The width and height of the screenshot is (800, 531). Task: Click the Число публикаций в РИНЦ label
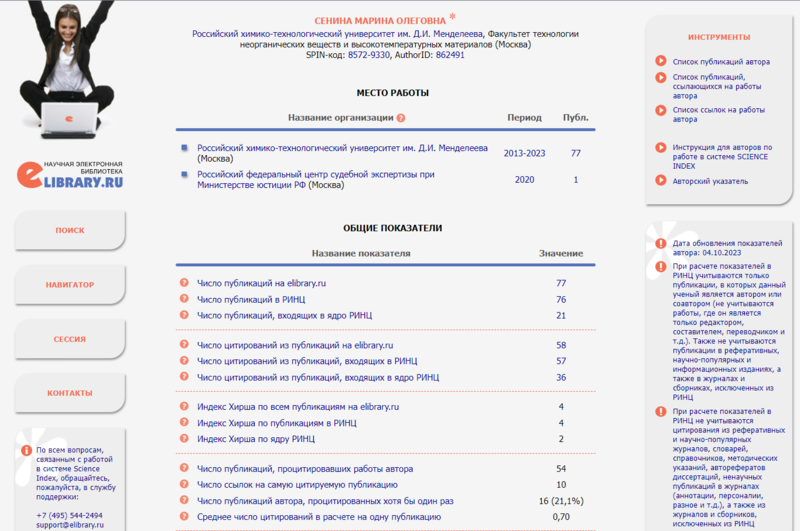point(251,299)
